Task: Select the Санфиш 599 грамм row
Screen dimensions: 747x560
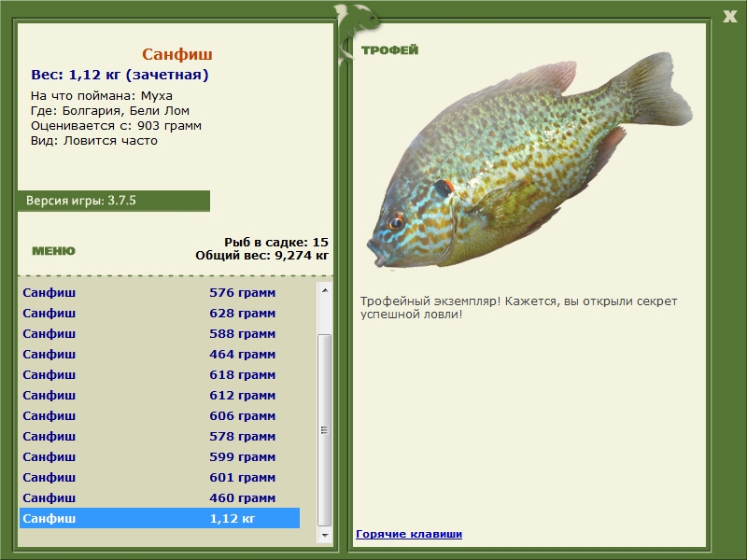Action: 160,456
